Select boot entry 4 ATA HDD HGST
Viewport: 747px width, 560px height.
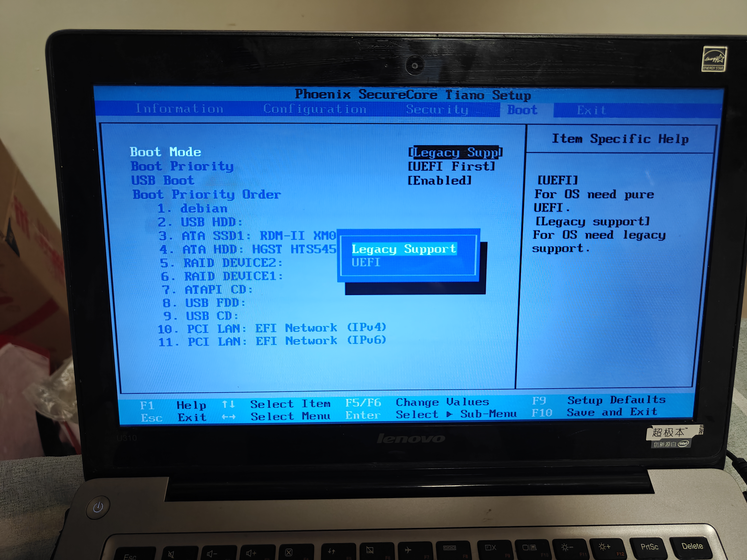(248, 249)
